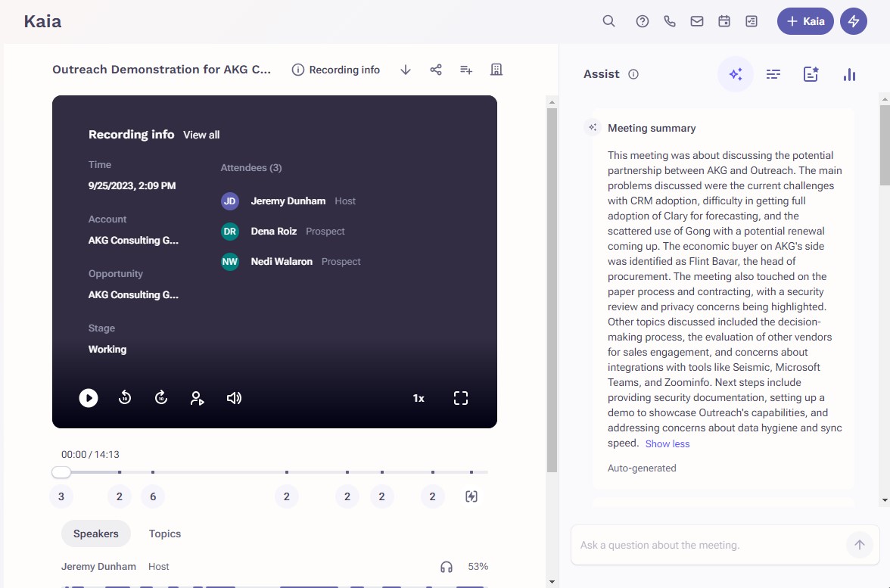Enter fullscreen mode in player
This screenshot has height=588, width=890.
coord(461,398)
